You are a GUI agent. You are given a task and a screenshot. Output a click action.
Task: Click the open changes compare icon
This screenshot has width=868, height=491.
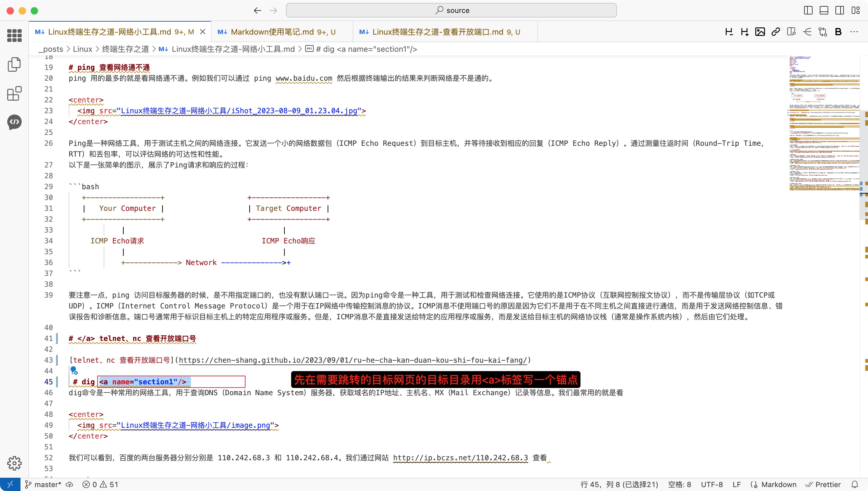tap(822, 32)
